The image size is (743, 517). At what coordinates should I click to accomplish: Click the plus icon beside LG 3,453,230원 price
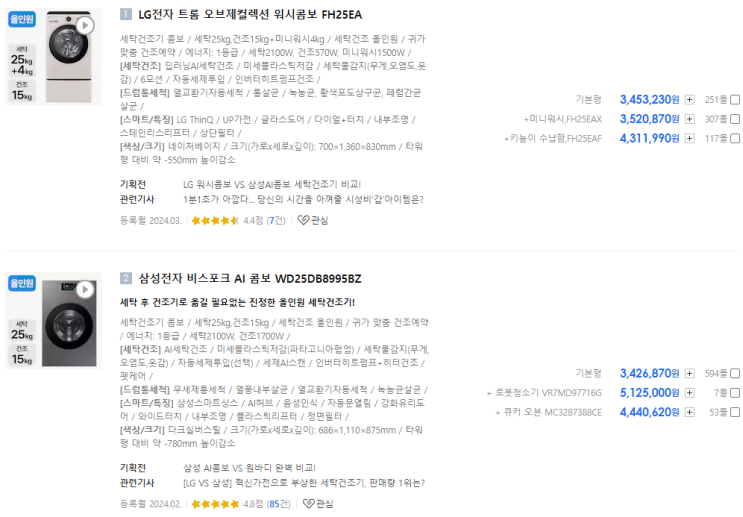coord(689,100)
